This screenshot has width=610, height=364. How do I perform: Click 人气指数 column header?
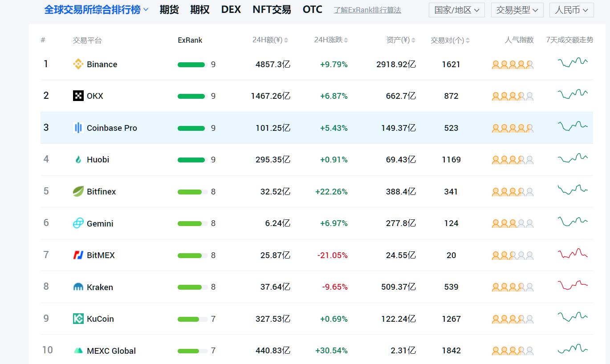tap(519, 40)
